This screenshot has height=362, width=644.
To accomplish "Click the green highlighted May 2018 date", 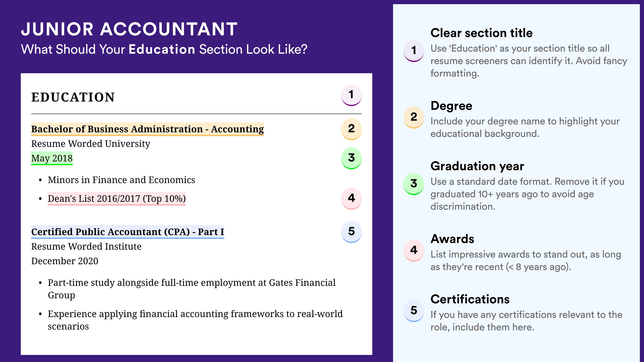I will [52, 158].
